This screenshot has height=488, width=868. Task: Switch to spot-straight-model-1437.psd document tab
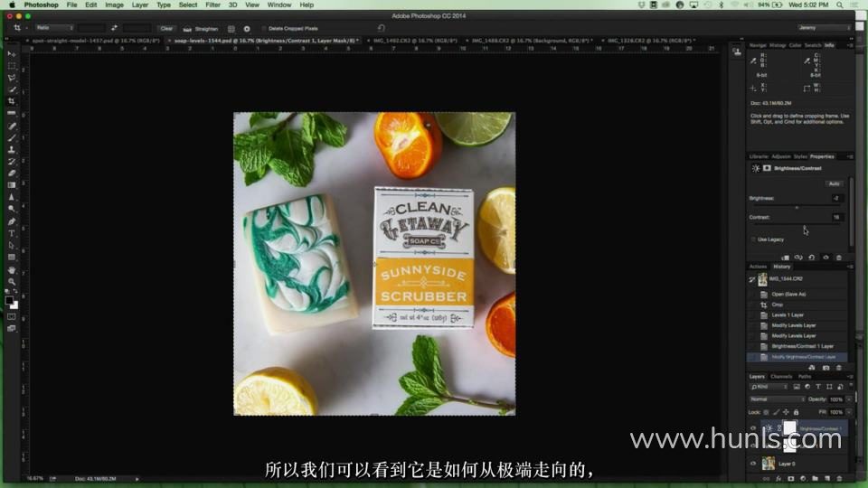(95, 41)
